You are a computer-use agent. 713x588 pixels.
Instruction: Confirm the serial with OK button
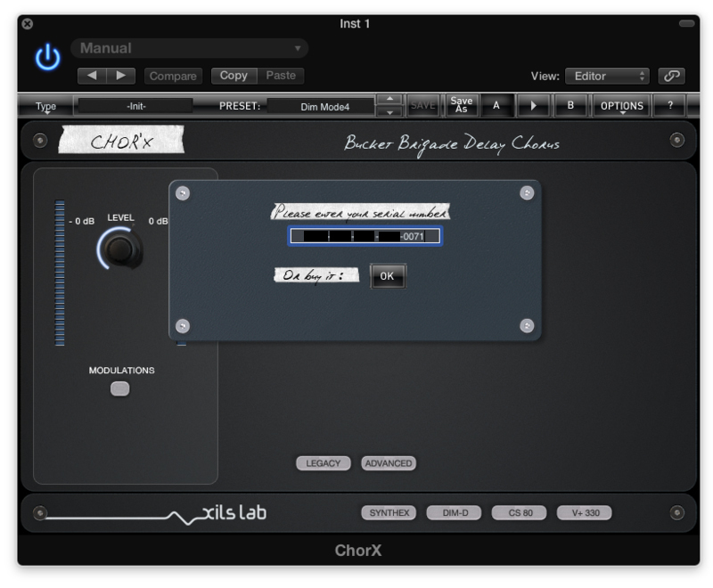click(388, 276)
